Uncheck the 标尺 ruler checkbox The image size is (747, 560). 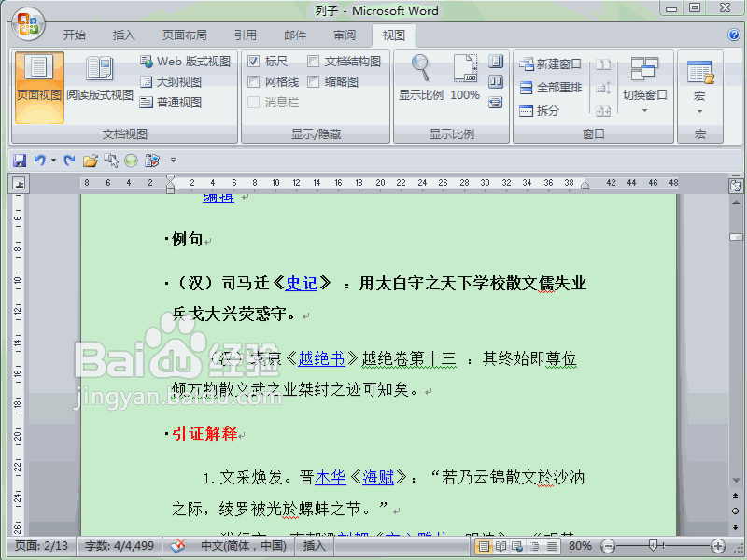pos(256,60)
